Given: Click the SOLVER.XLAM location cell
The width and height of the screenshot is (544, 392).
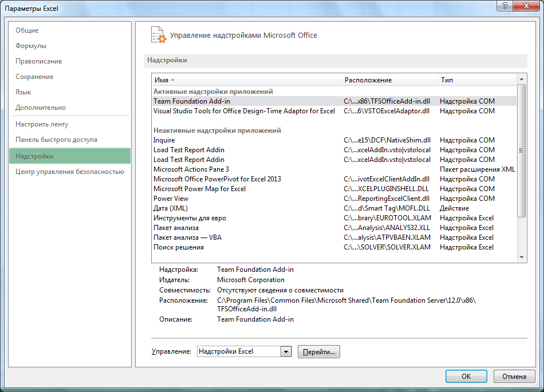Looking at the screenshot, I should [x=387, y=247].
